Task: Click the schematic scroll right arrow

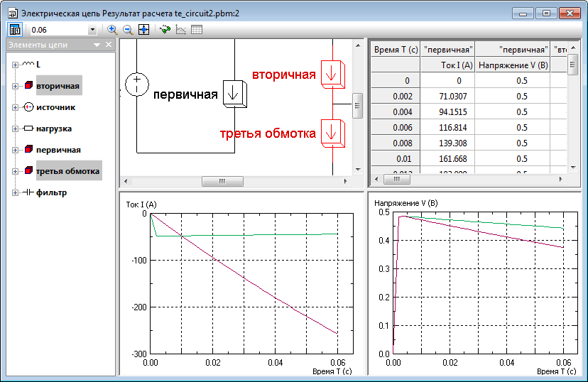Action: 345,182
